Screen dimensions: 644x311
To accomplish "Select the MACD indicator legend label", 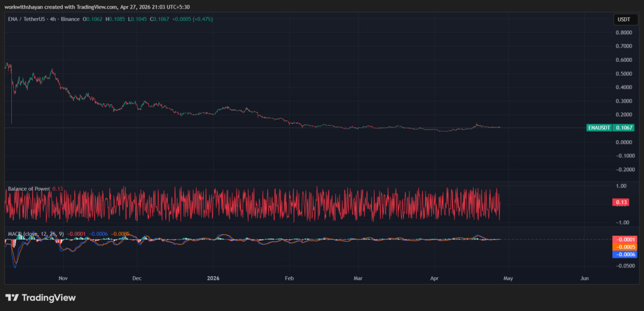I will coord(33,234).
